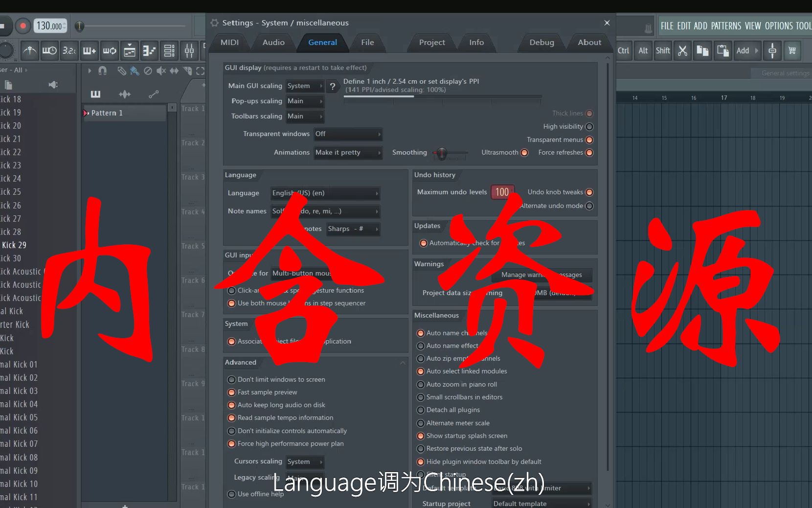This screenshot has height=508, width=812.
Task: Open the Transparent windows dropdown
Action: pos(348,134)
